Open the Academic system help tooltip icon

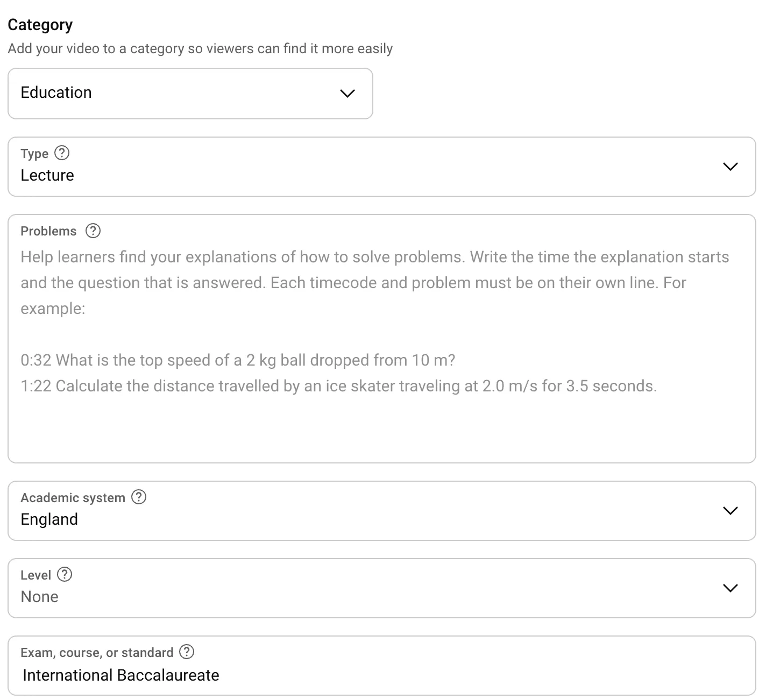coord(139,497)
